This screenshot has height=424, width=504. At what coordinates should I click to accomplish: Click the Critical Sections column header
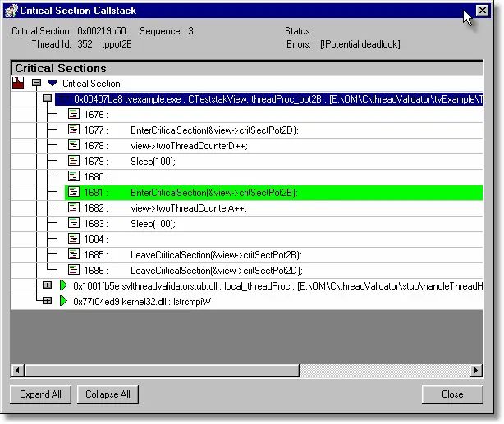coord(247,68)
